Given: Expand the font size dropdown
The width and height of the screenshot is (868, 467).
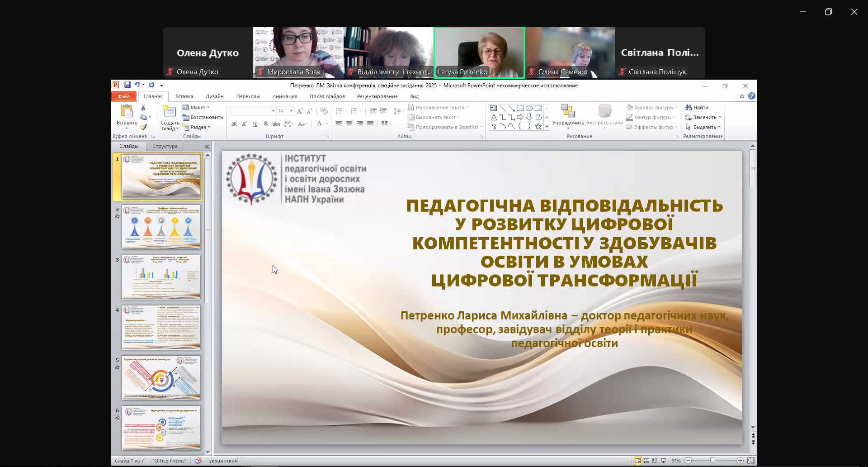Looking at the screenshot, I should coord(291,111).
